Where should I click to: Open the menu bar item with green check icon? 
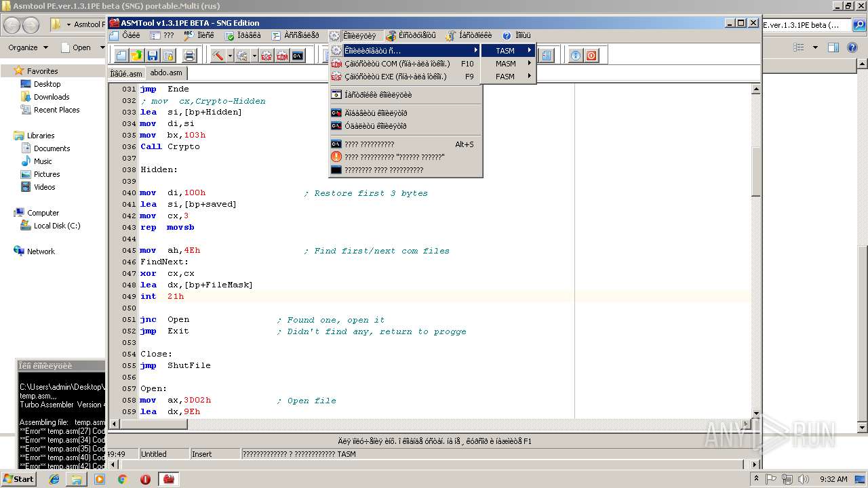coord(243,35)
